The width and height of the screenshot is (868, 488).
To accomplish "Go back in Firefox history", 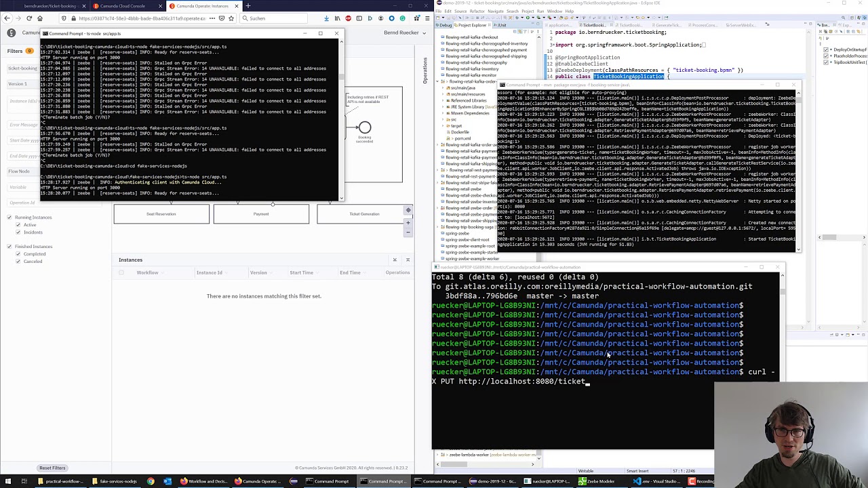I will (x=7, y=18).
